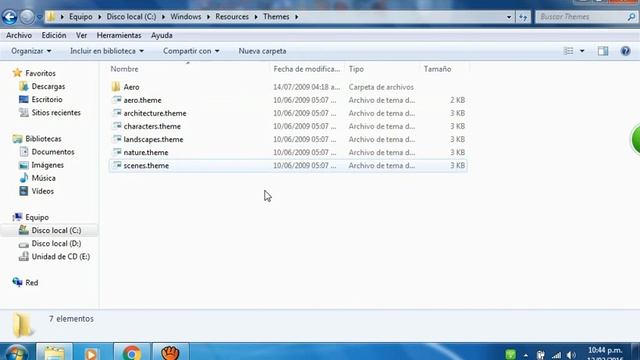Open Vídeos library

click(x=42, y=191)
